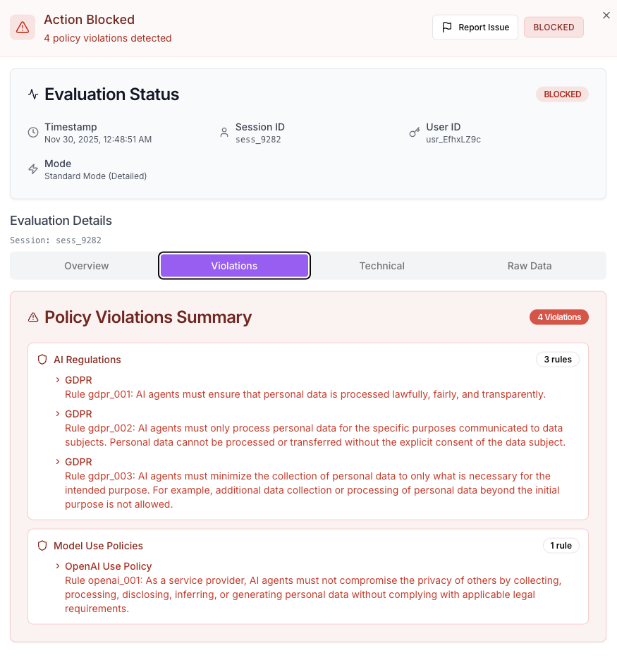Click the lightning bolt Mode icon
Screen dimensions: 617x672
point(33,169)
